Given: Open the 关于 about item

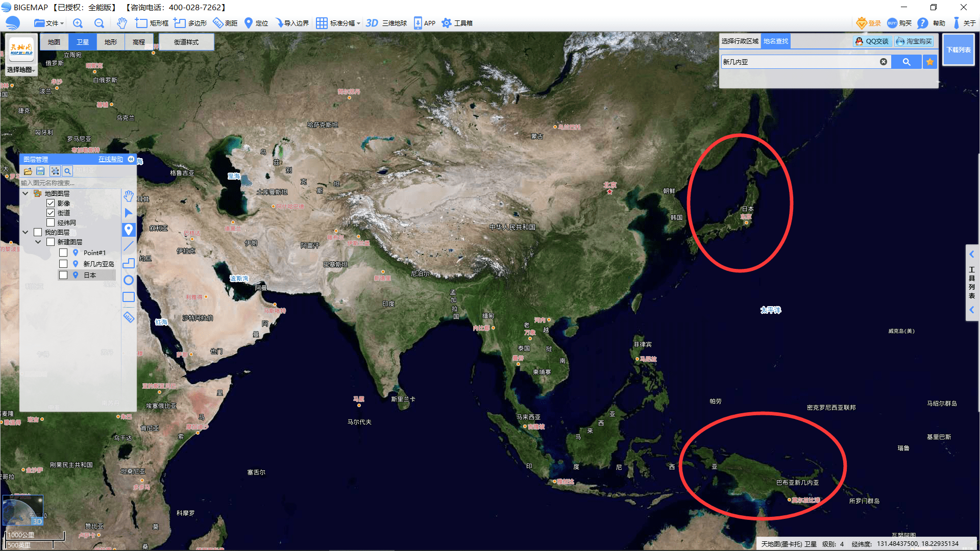Looking at the screenshot, I should coord(964,23).
